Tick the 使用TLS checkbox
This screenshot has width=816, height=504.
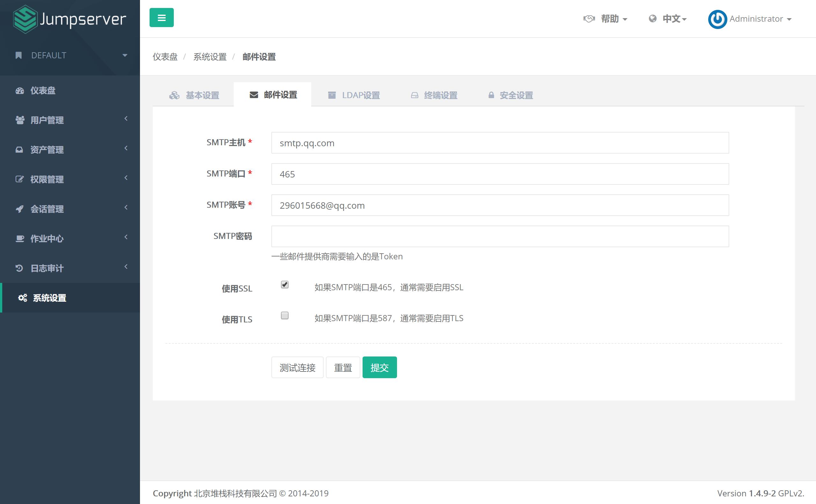[284, 315]
